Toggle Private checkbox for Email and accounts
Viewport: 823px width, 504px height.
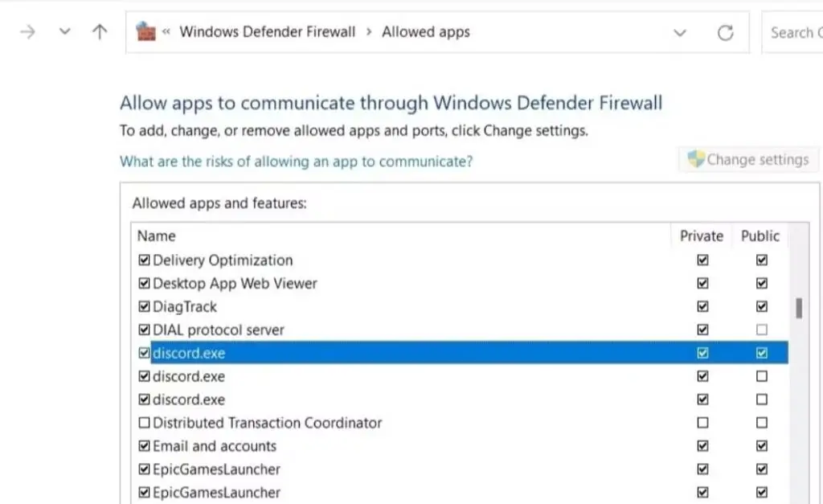[x=702, y=446]
